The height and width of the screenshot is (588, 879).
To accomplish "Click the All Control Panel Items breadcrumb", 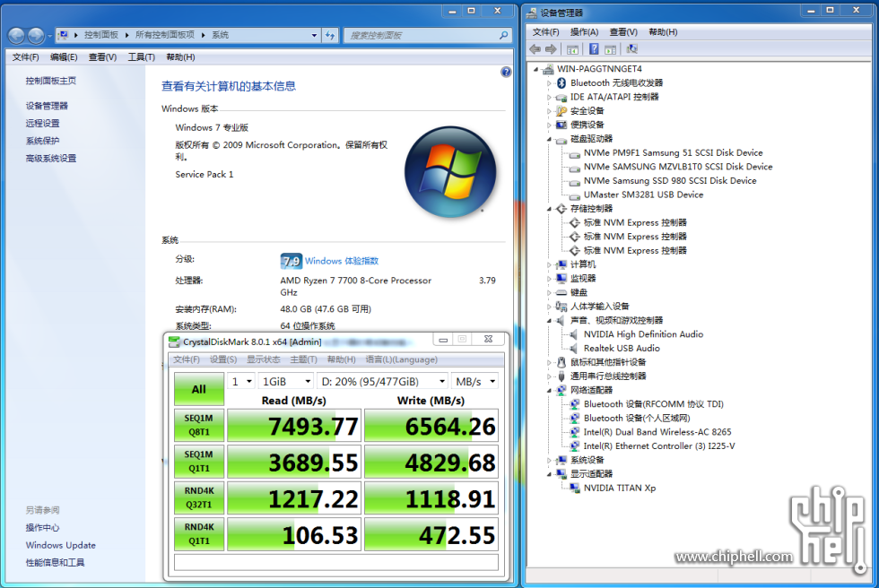I will click(x=165, y=35).
